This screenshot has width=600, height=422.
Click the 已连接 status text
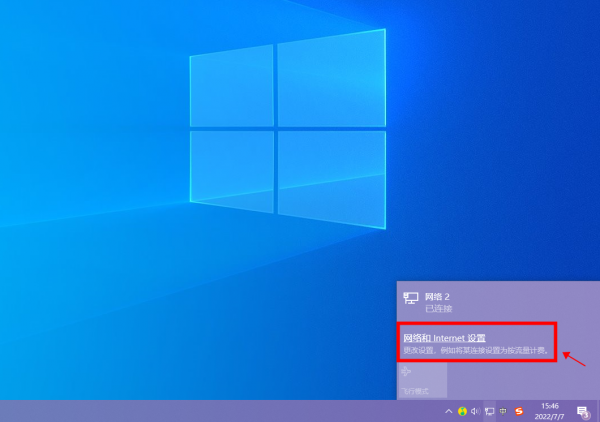coord(439,309)
